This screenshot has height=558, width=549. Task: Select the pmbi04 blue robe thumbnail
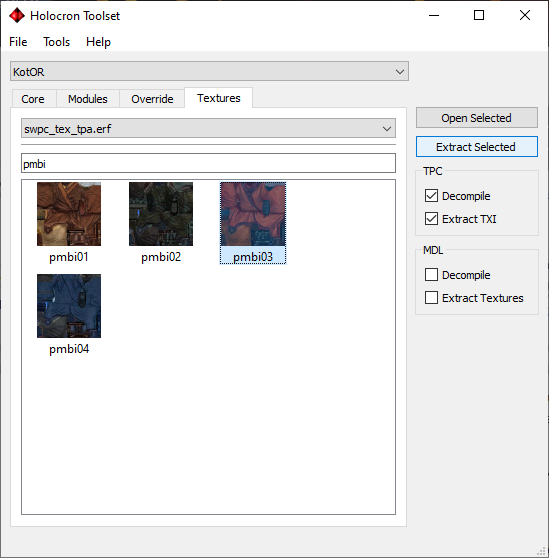point(69,306)
